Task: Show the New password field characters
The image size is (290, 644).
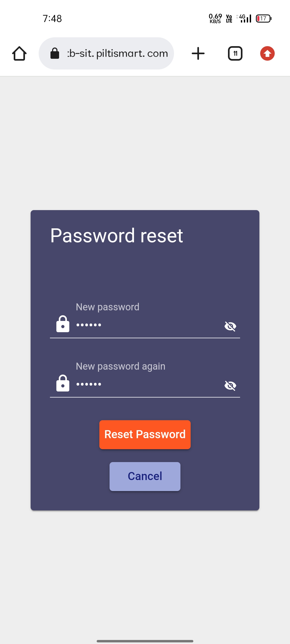Action: pyautogui.click(x=230, y=326)
